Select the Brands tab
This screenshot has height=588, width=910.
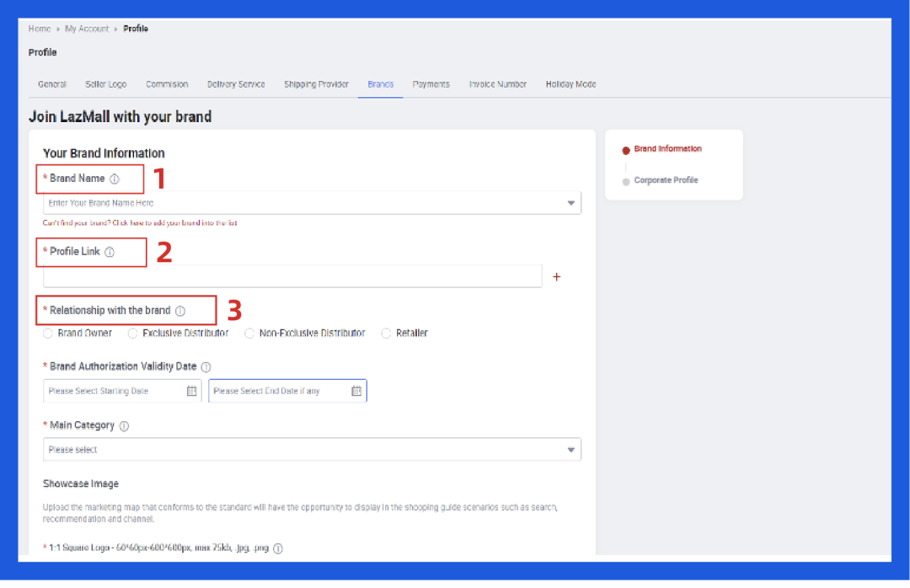point(381,84)
